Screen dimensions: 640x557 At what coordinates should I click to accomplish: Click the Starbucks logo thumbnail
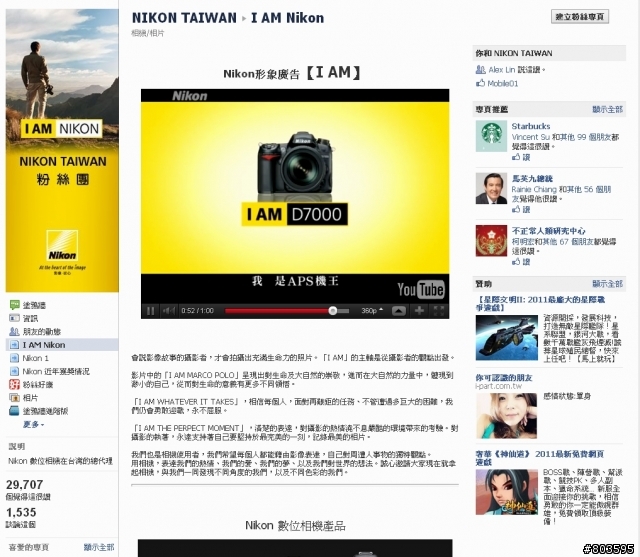point(491,136)
